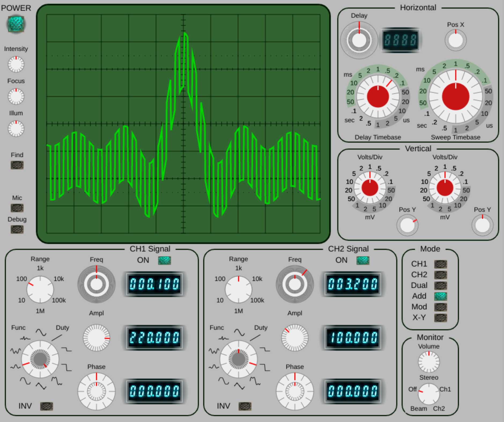The width and height of the screenshot is (504, 422).
Task: Click the CH2 phase display
Action: pos(353,391)
